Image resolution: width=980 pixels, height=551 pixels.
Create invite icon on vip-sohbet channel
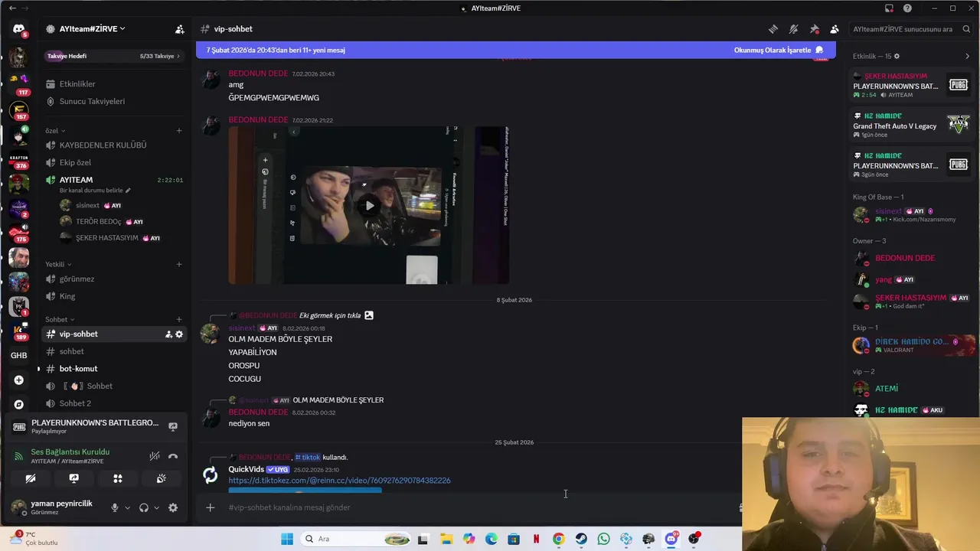(x=168, y=334)
